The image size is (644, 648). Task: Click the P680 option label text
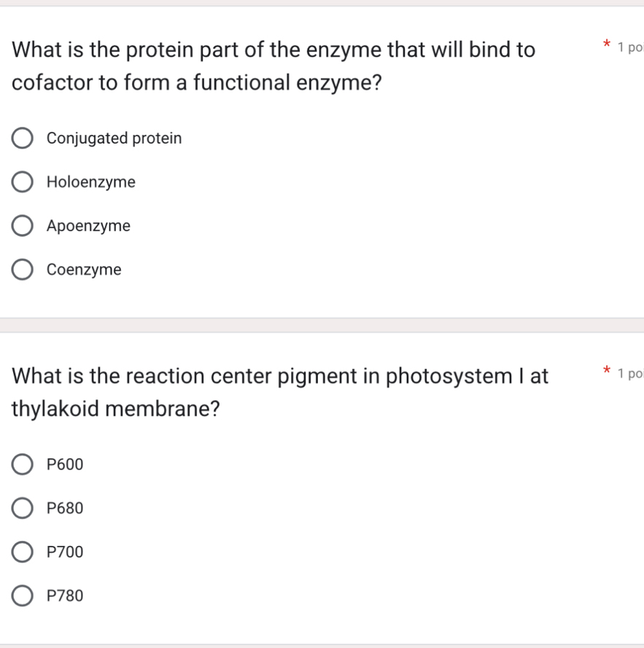65,508
